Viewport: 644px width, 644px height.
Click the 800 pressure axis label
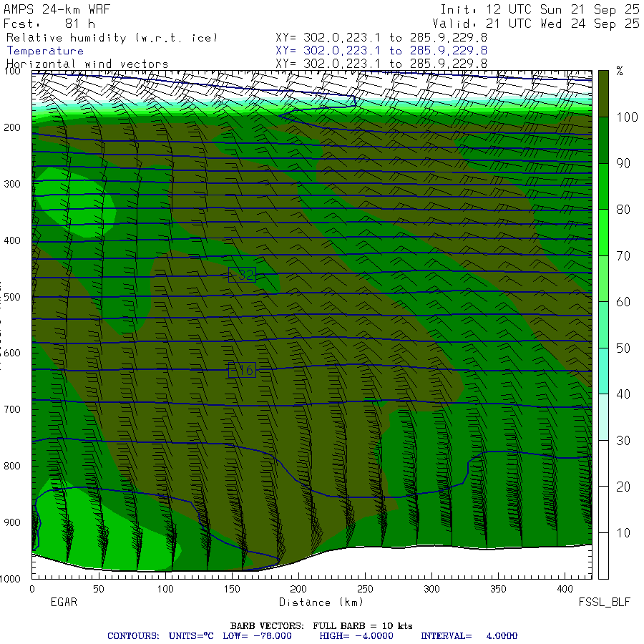pyautogui.click(x=12, y=466)
